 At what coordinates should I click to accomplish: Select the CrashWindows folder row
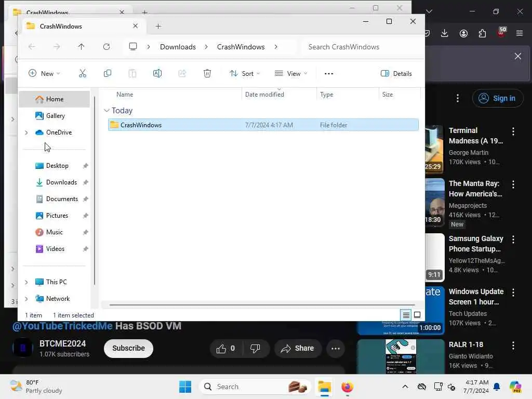point(263,125)
